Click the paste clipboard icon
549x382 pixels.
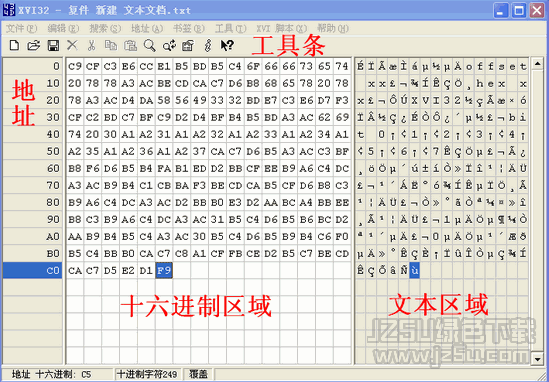[x=130, y=46]
